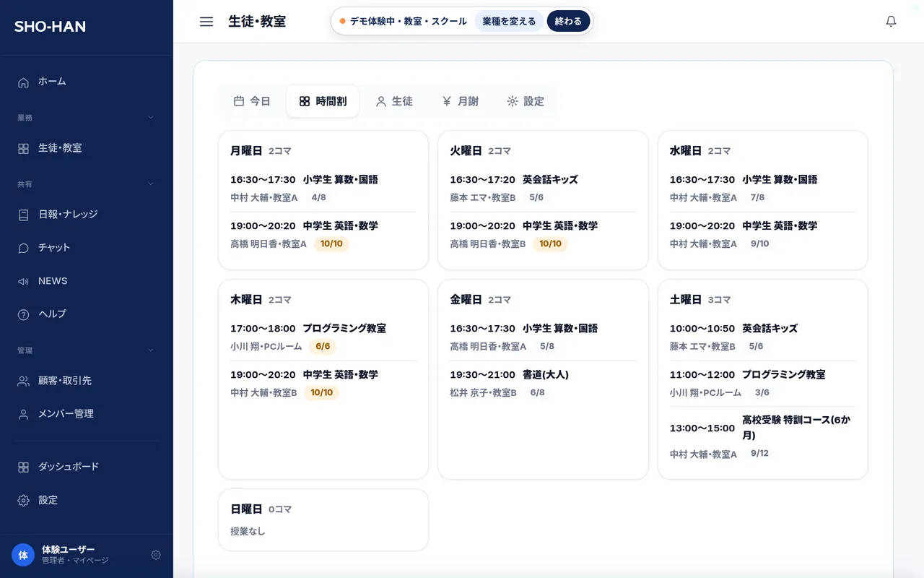Click the 顧客・取引先 people icon

(x=24, y=381)
